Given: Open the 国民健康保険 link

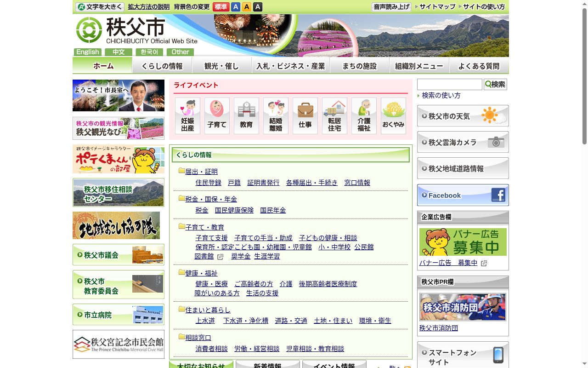Looking at the screenshot, I should [x=234, y=210].
